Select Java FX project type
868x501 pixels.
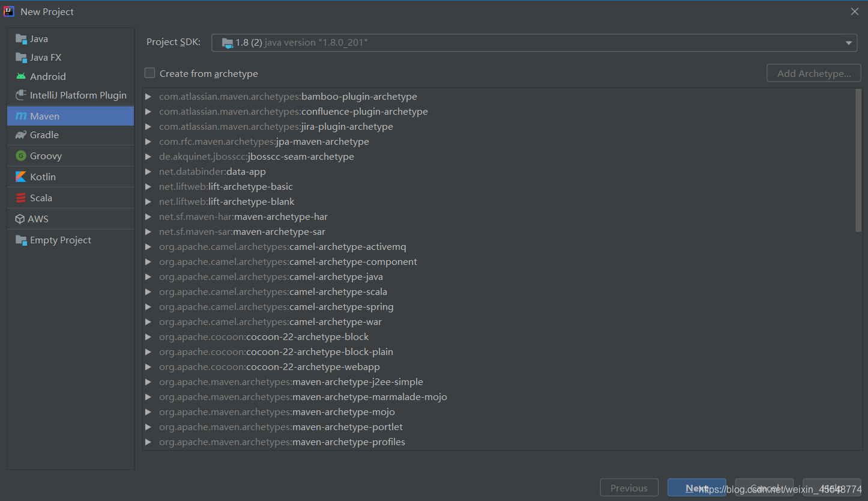click(x=71, y=58)
